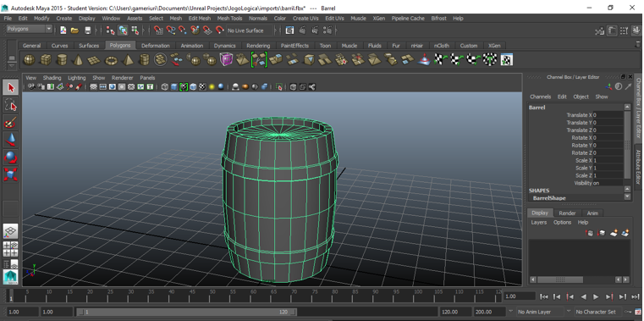Select the arrow Select tool
Image resolution: width=644 pixels, height=321 pixels.
point(11,87)
